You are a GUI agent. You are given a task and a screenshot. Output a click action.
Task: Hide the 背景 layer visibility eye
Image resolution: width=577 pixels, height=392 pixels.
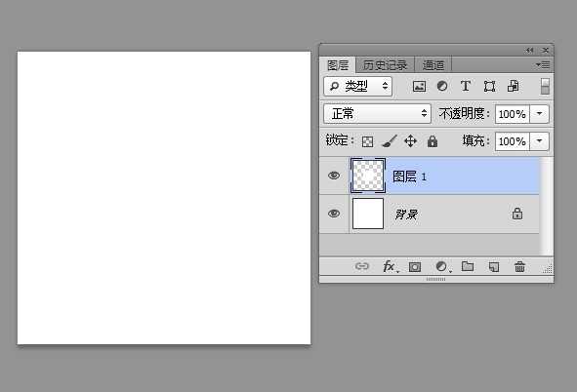334,214
